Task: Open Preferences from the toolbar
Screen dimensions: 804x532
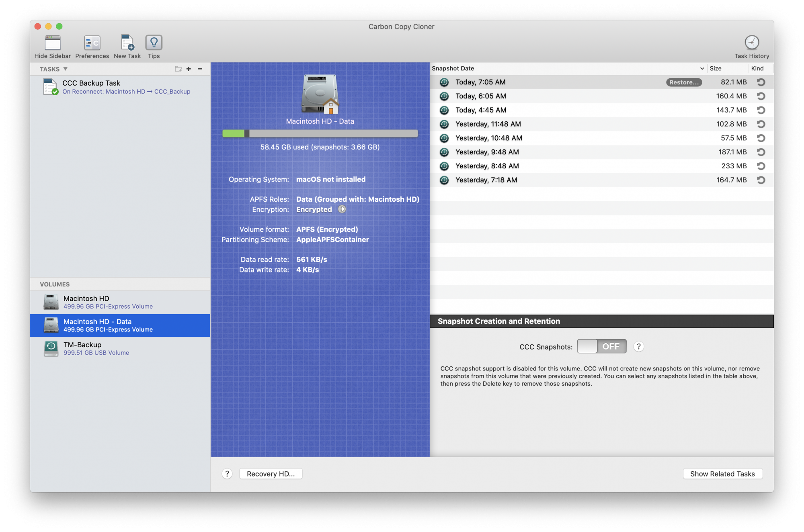Action: (92, 43)
